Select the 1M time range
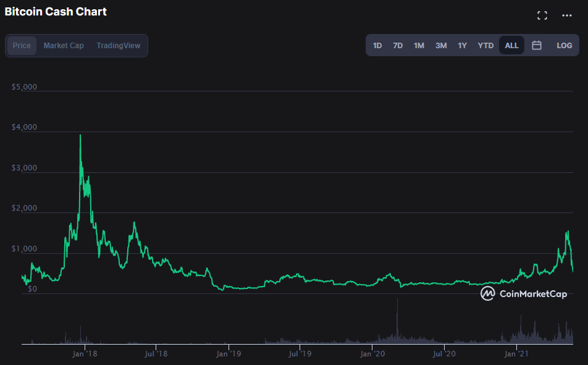This screenshot has height=365, width=588. [x=419, y=45]
